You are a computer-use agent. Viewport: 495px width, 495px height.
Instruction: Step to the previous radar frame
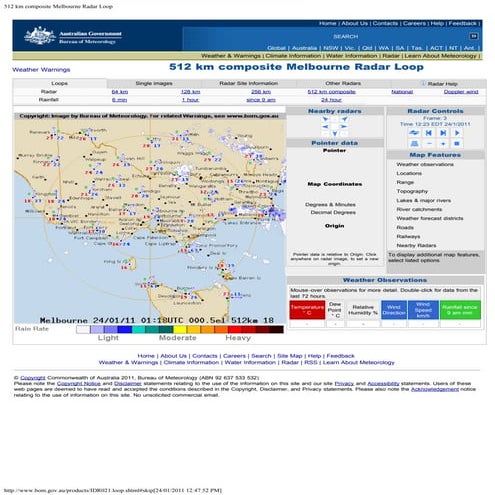pyautogui.click(x=429, y=133)
